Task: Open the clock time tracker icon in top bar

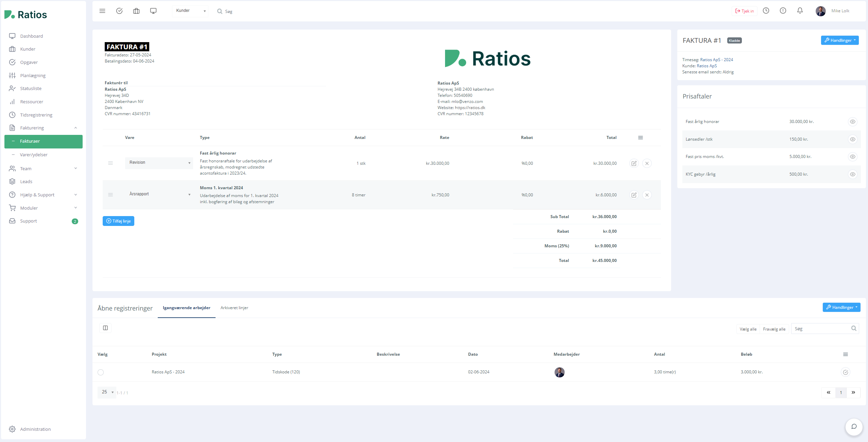Action: pyautogui.click(x=766, y=11)
